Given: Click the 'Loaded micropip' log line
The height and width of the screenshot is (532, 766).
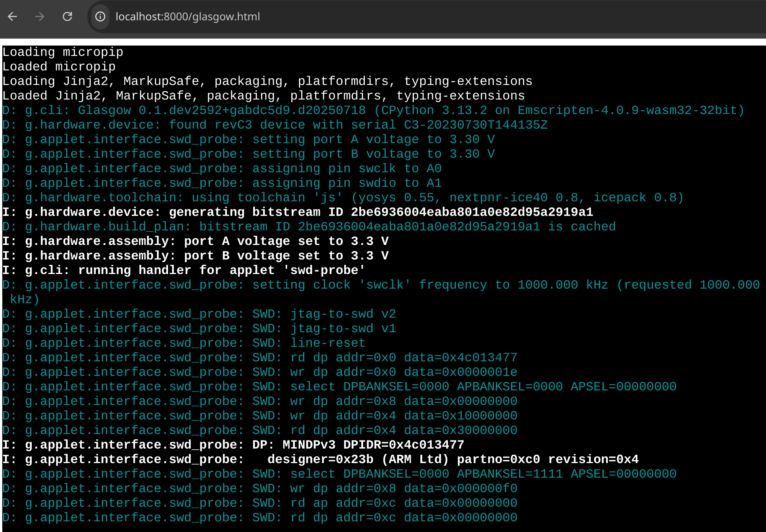Looking at the screenshot, I should [x=59, y=67].
